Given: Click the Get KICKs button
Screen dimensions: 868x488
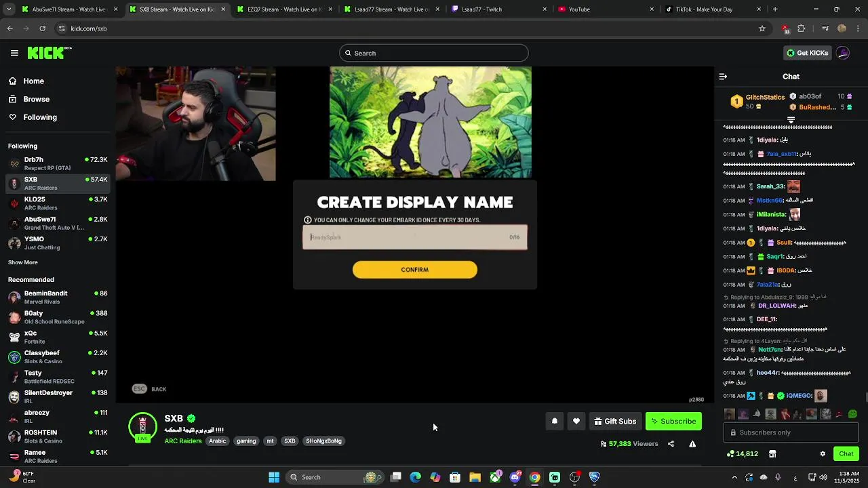Looking at the screenshot, I should pyautogui.click(x=807, y=53).
